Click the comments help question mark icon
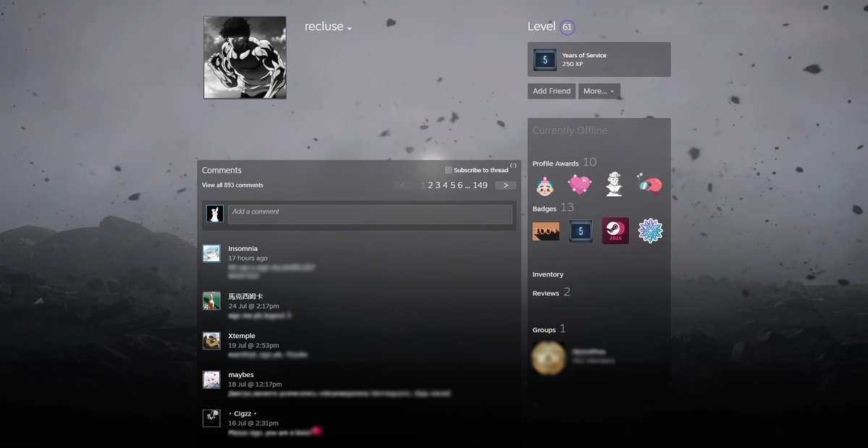The width and height of the screenshot is (868, 448). pyautogui.click(x=513, y=165)
